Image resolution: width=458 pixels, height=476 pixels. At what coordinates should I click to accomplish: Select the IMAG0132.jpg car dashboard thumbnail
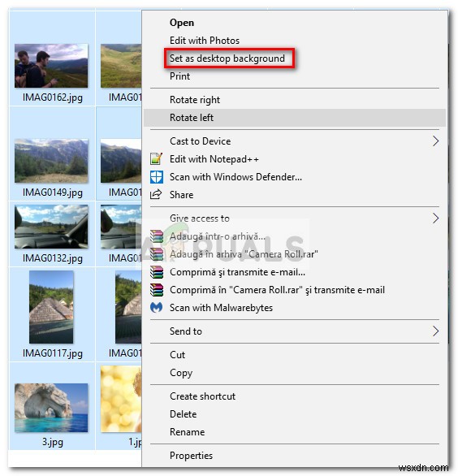51,227
